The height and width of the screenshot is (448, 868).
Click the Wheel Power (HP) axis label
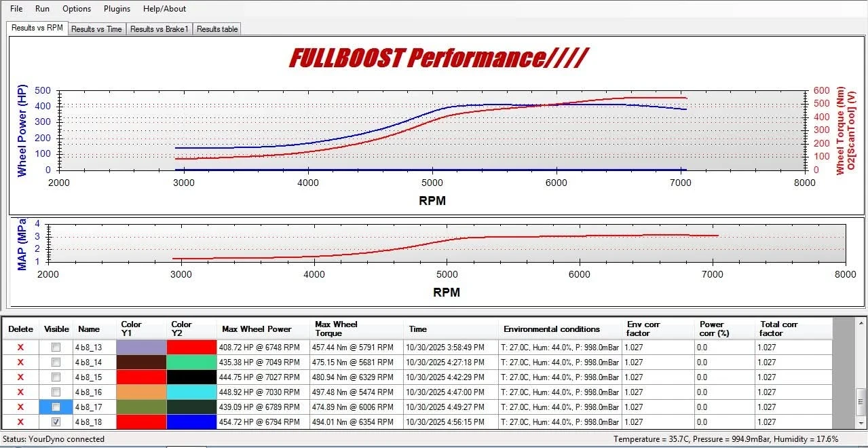point(22,131)
